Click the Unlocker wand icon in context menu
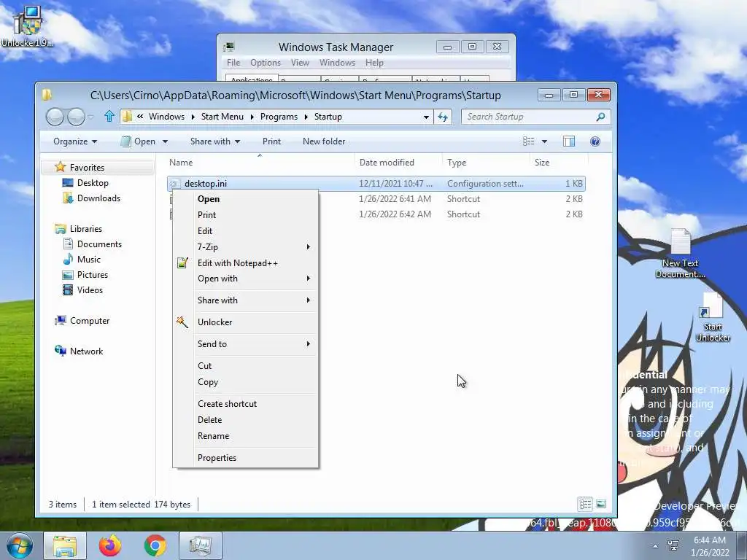The image size is (747, 560). (182, 322)
